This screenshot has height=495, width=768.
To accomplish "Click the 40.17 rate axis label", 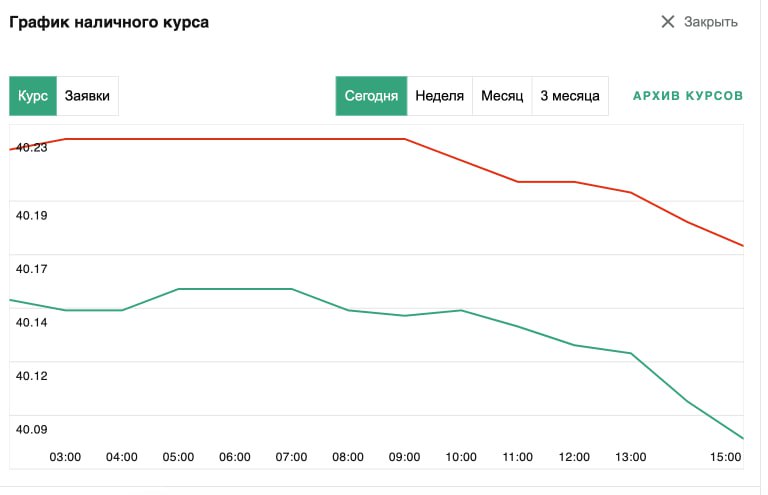I will 32,269.
